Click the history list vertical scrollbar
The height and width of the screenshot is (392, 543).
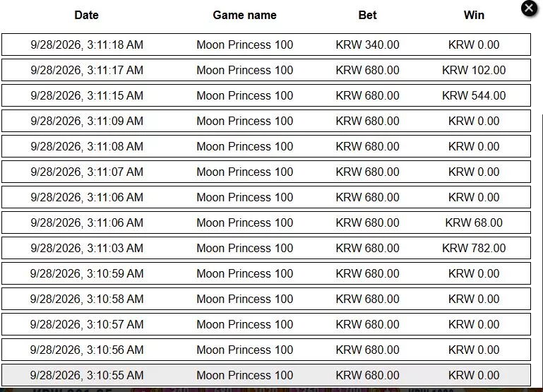pos(542,249)
